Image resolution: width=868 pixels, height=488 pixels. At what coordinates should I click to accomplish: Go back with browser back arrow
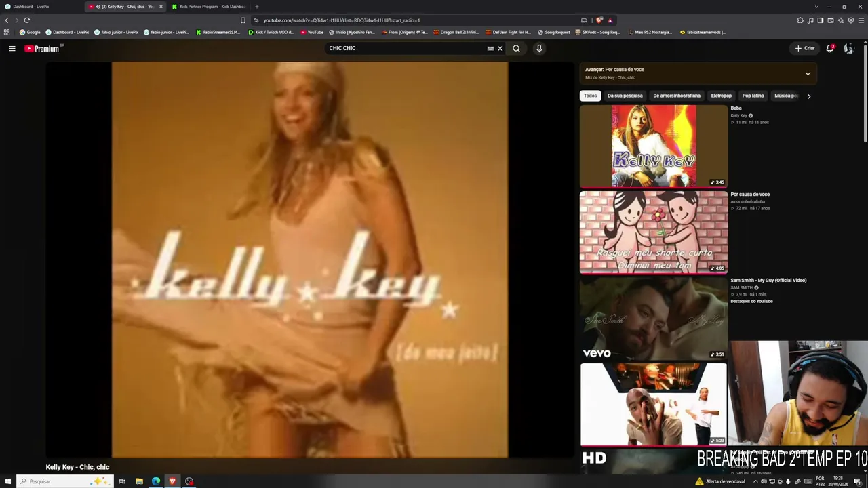click(7, 20)
